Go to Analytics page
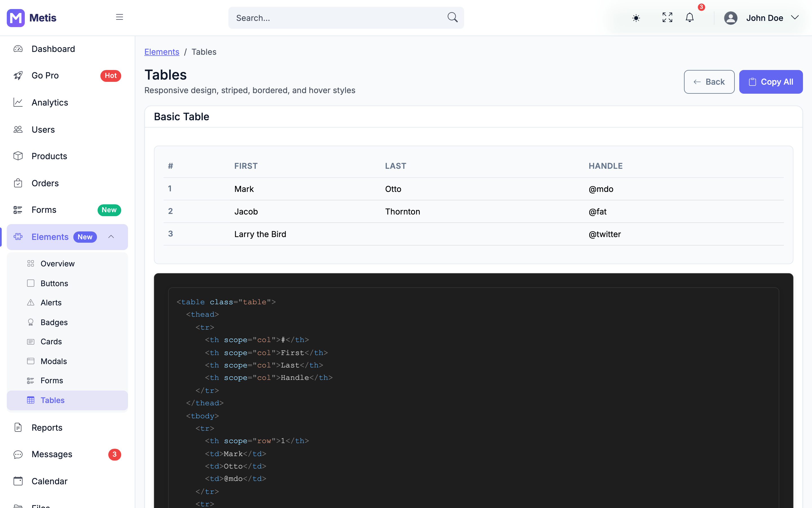 (67, 102)
